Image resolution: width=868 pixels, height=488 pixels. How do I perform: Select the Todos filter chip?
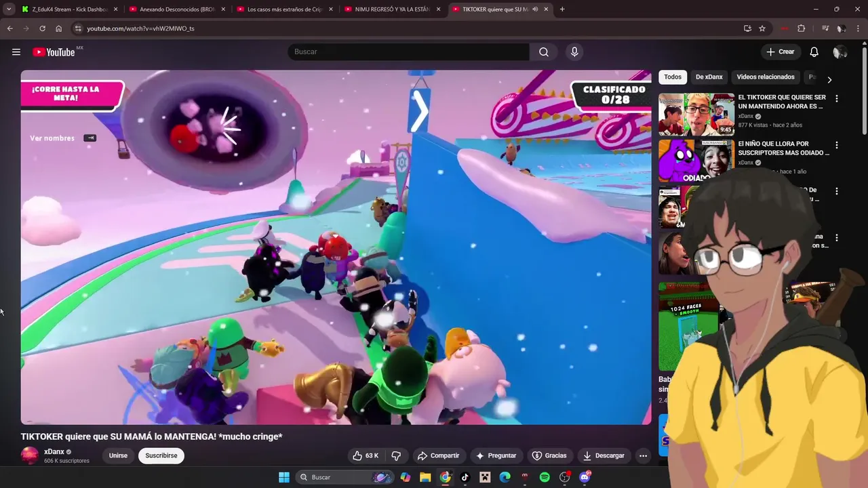673,77
